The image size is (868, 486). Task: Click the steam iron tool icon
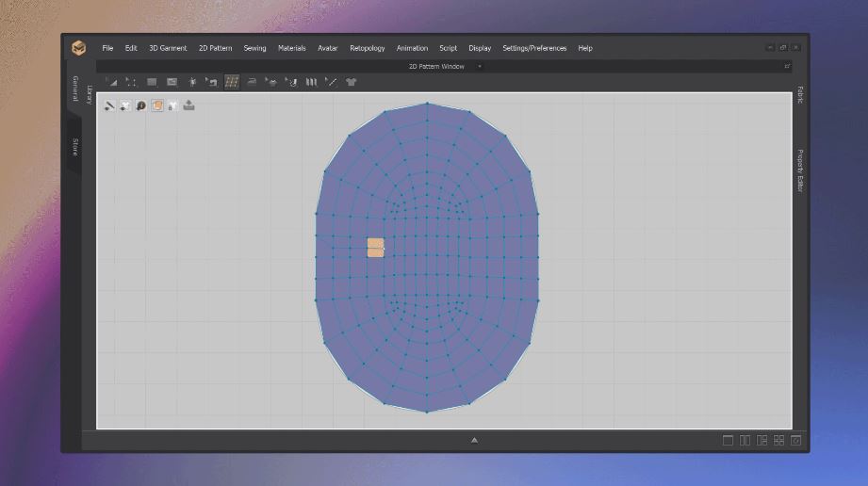click(252, 82)
